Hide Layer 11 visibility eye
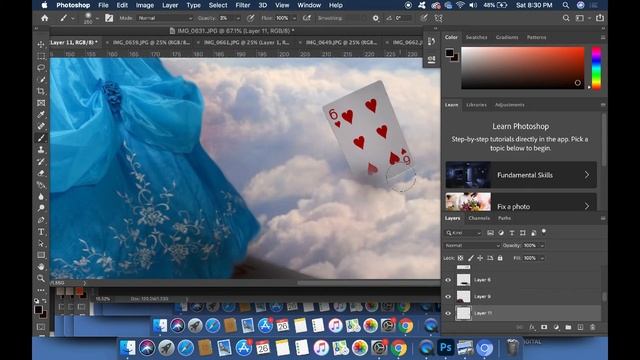 pos(448,313)
